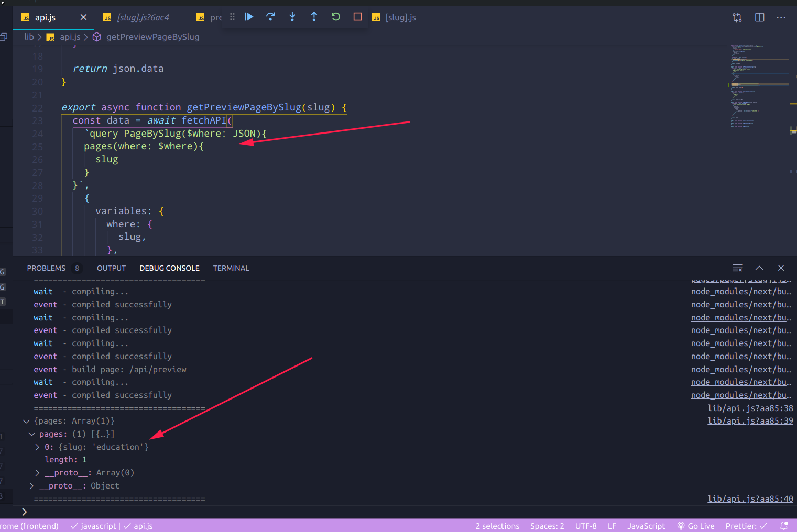Open the [slug].js tab on the right
797x532 pixels.
[x=400, y=17]
